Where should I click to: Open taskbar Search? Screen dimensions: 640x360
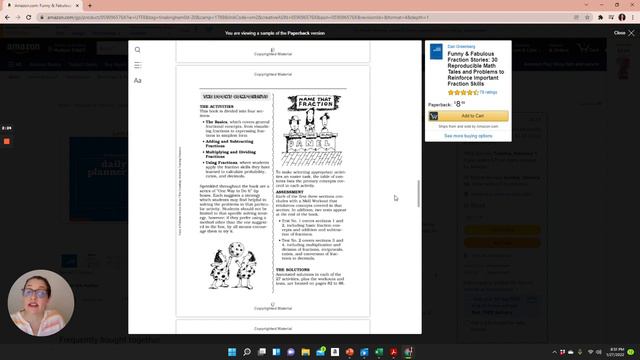point(247,352)
